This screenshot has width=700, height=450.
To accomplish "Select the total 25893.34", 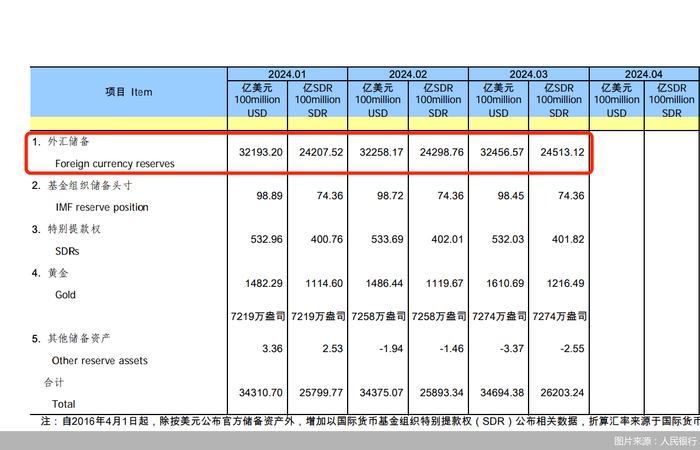I will (442, 393).
